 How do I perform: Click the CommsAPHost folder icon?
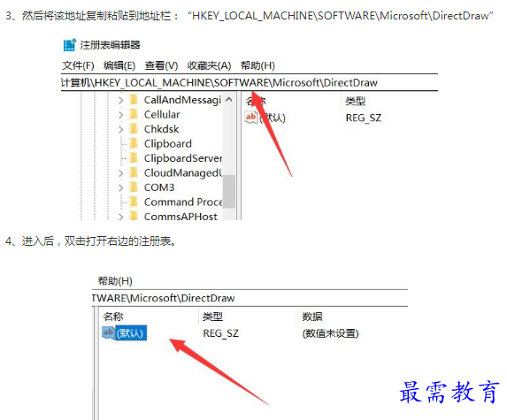pos(134,216)
